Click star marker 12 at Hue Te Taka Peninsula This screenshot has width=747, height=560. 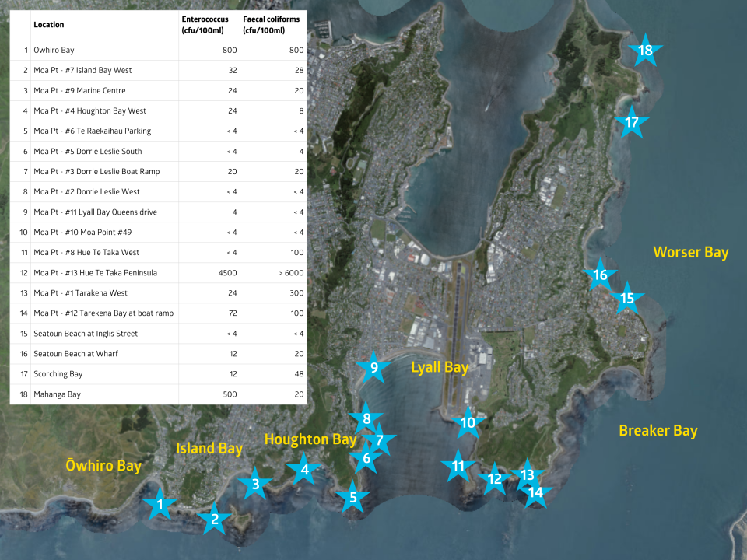(x=494, y=480)
